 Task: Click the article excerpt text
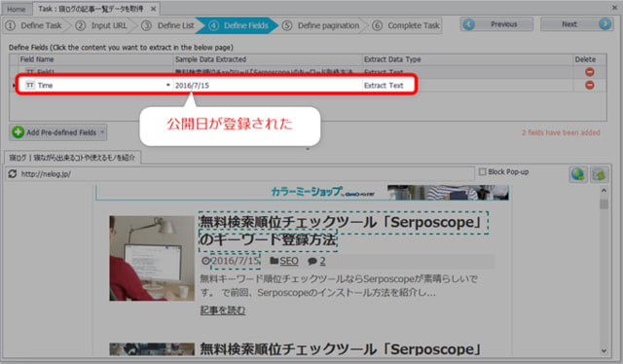point(339,286)
